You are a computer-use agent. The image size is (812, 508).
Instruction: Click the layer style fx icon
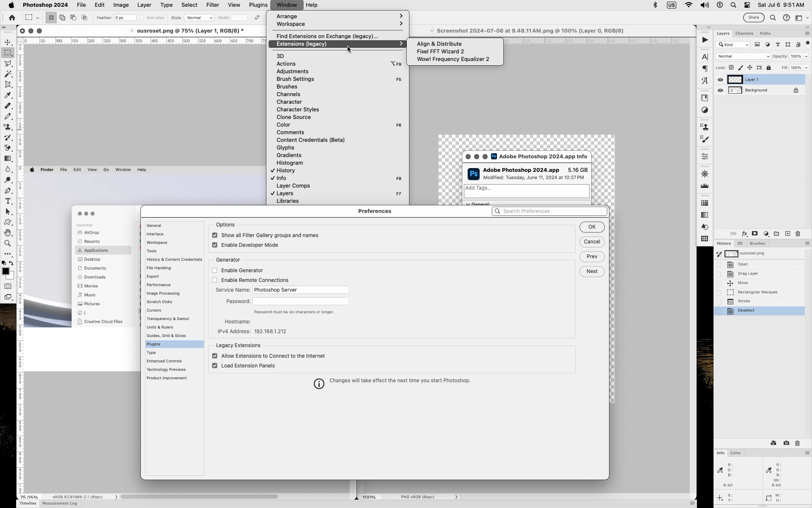[744, 234]
